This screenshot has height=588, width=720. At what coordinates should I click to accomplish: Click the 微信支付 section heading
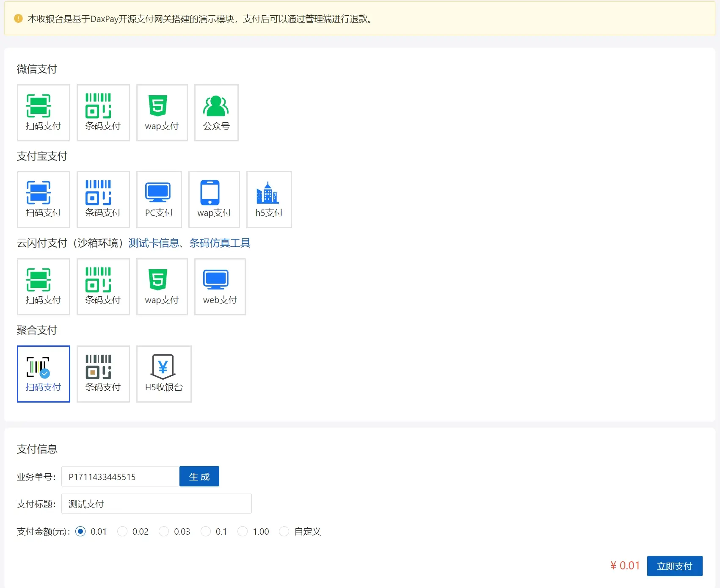pyautogui.click(x=37, y=69)
